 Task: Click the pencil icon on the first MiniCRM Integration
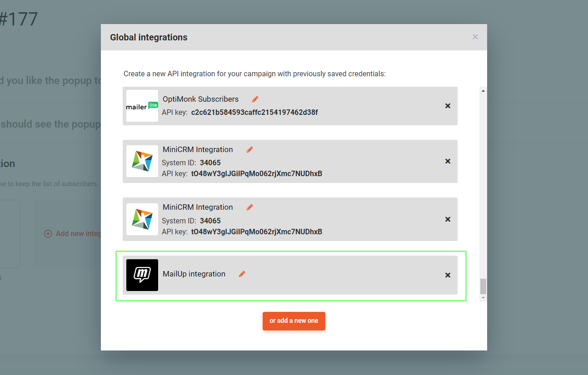249,149
